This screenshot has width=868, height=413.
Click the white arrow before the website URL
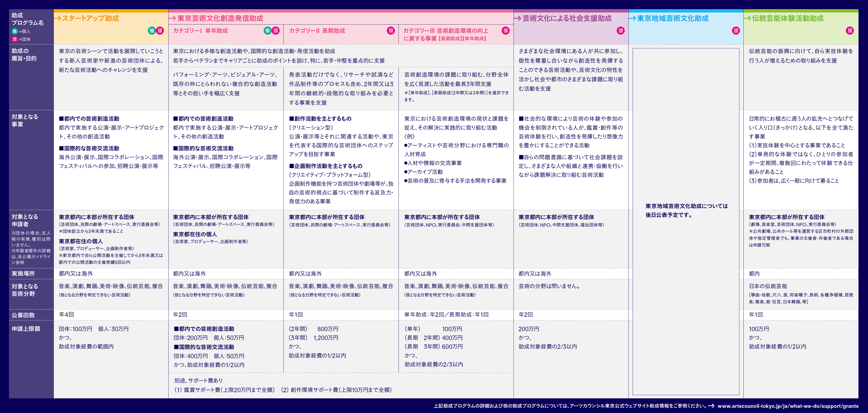pos(711,406)
